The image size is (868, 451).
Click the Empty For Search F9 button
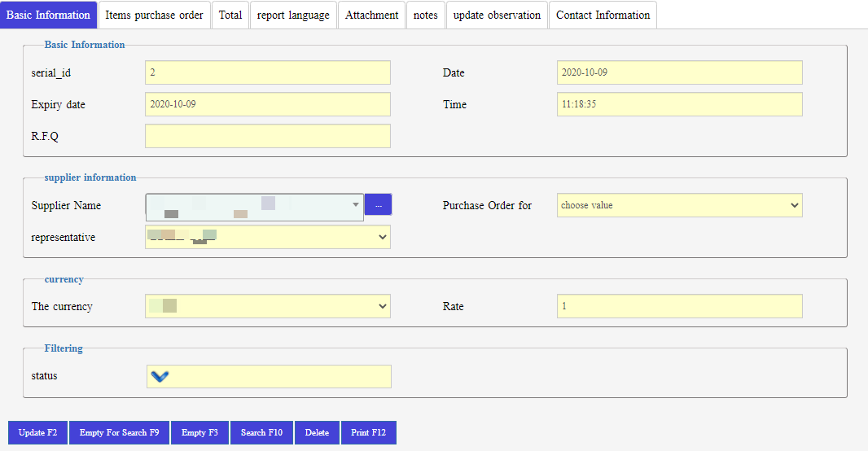point(119,432)
